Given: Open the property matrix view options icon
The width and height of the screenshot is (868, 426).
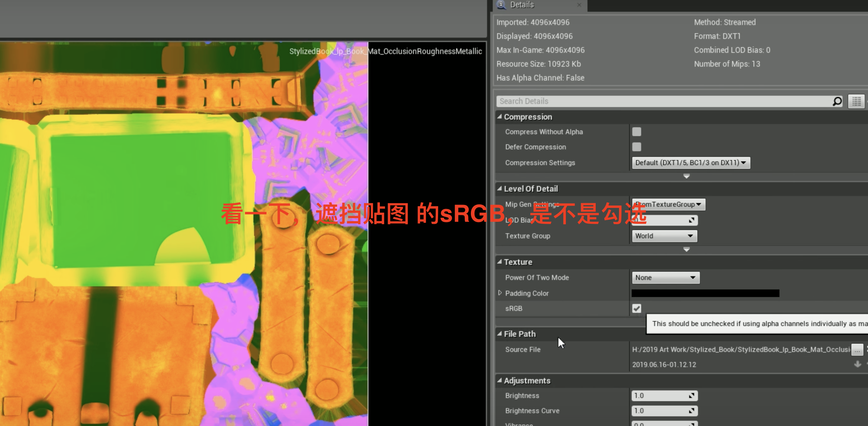Looking at the screenshot, I should click(x=856, y=101).
